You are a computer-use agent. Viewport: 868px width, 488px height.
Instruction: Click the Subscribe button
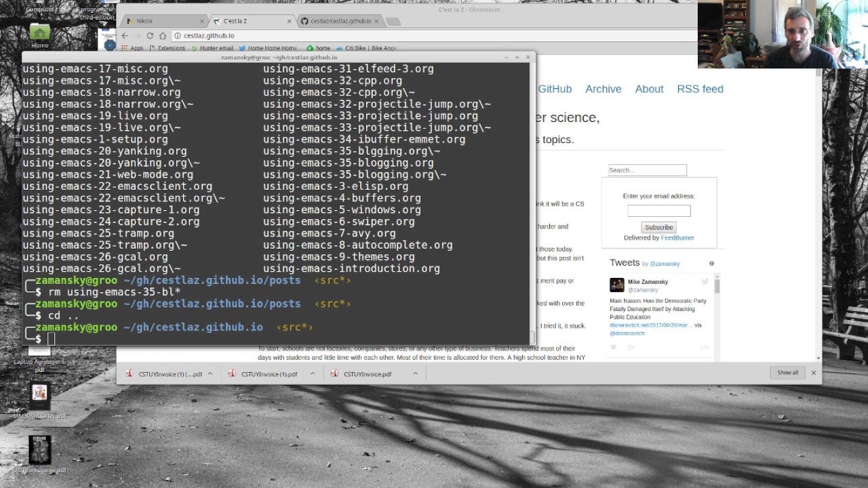(658, 227)
